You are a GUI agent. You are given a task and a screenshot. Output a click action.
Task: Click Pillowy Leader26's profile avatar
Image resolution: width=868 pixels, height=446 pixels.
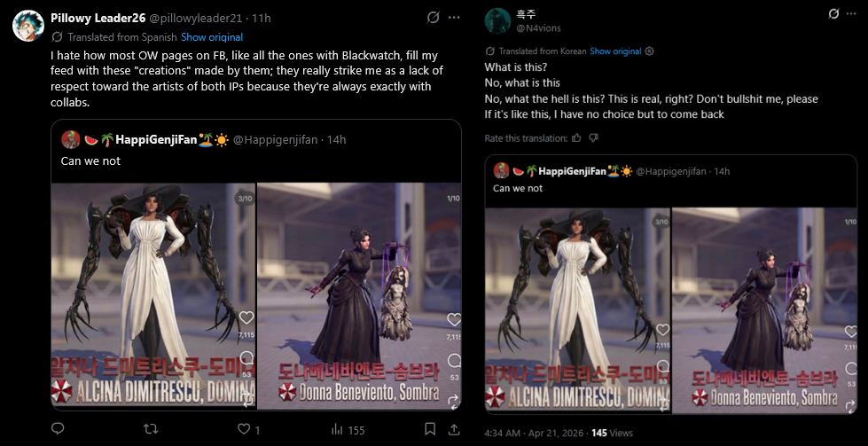(x=27, y=26)
